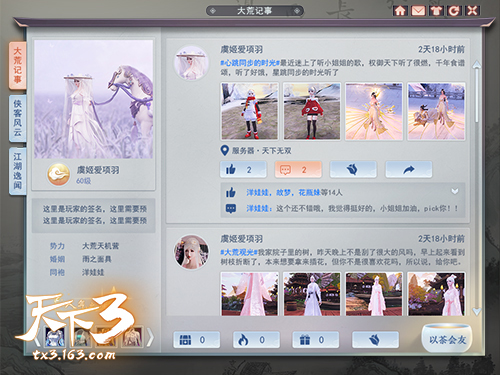Open second post's first pink robe photo
Image resolution: width=500 pixels, height=375 pixels.
249,294
